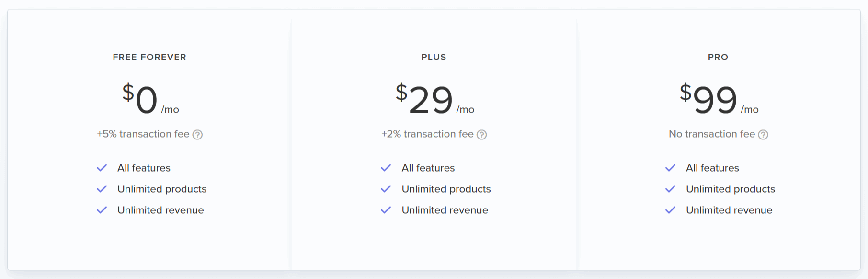Click the No transaction fee text
Screen dimensions: 868x279
pyautogui.click(x=712, y=134)
